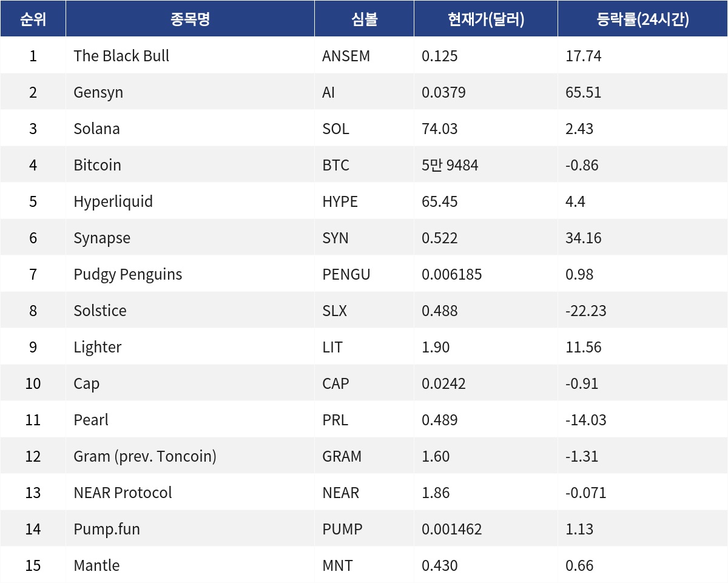Click the price value 1.60
This screenshot has height=583, width=728.
tap(436, 456)
